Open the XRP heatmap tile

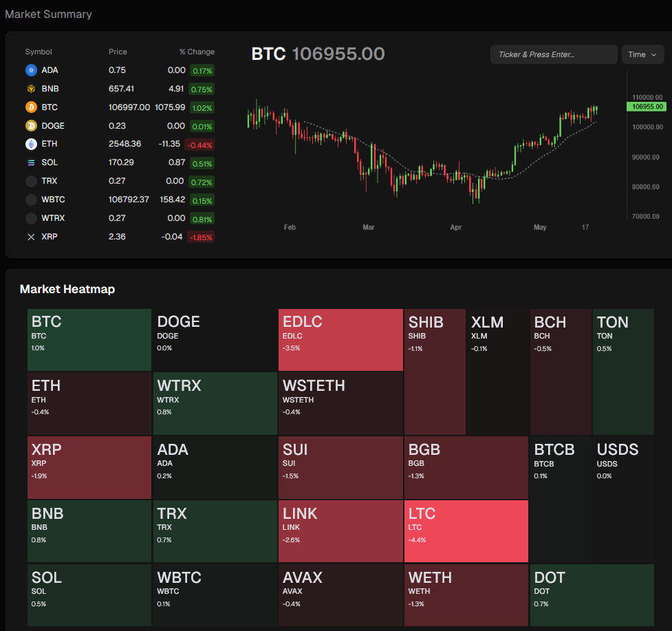tap(89, 467)
